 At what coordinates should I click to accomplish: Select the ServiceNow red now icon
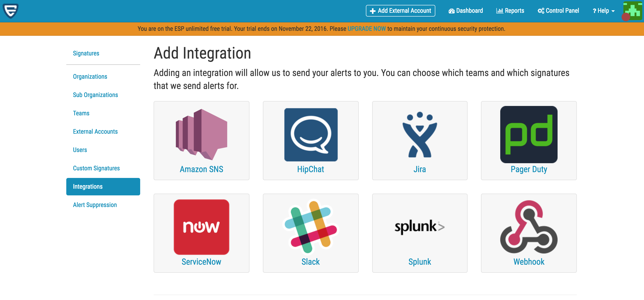tap(201, 227)
